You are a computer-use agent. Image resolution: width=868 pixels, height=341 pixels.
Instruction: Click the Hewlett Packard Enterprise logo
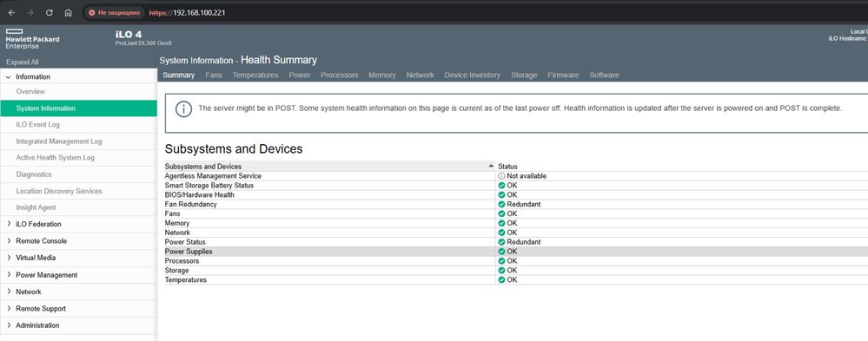(32, 39)
